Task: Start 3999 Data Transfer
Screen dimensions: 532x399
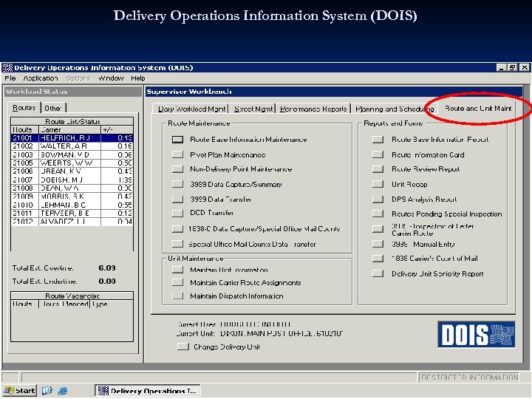Action: point(177,199)
